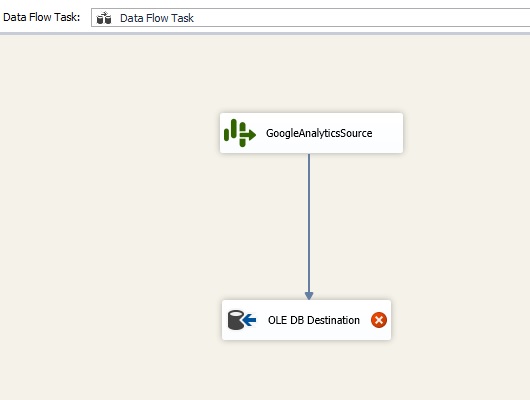Viewport: 530px width, 400px height.
Task: Click the arrowhead entering OLE DB Destination
Action: coord(309,296)
